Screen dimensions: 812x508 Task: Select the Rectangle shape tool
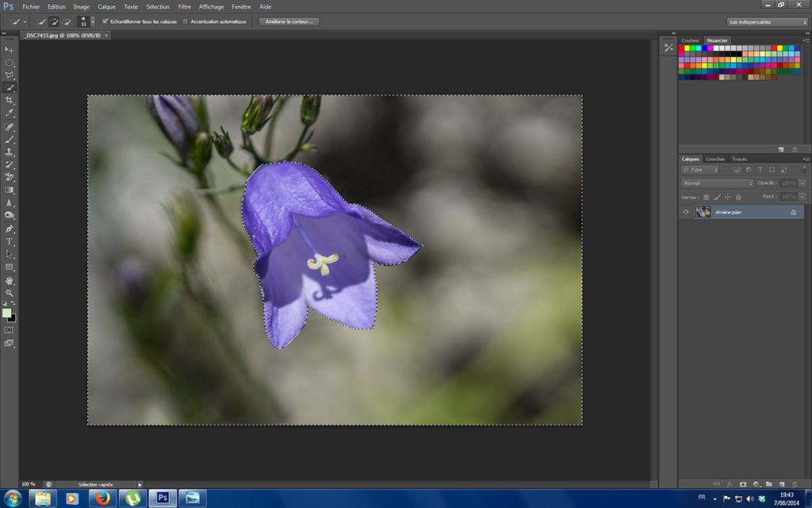click(10, 267)
